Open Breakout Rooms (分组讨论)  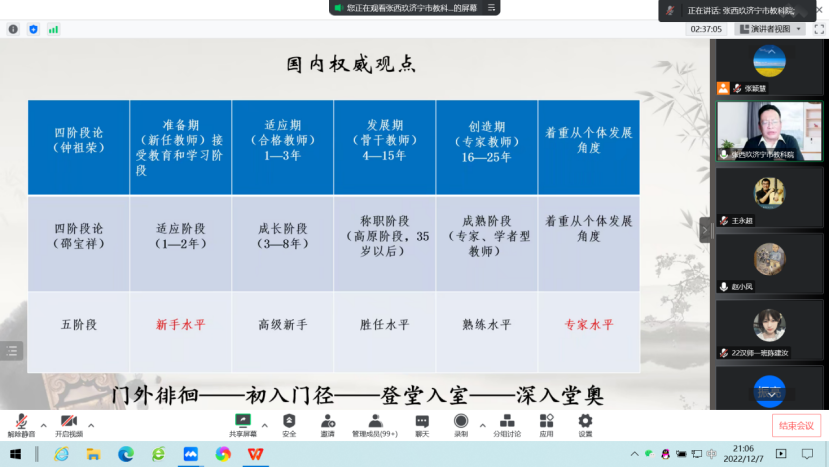tap(507, 422)
